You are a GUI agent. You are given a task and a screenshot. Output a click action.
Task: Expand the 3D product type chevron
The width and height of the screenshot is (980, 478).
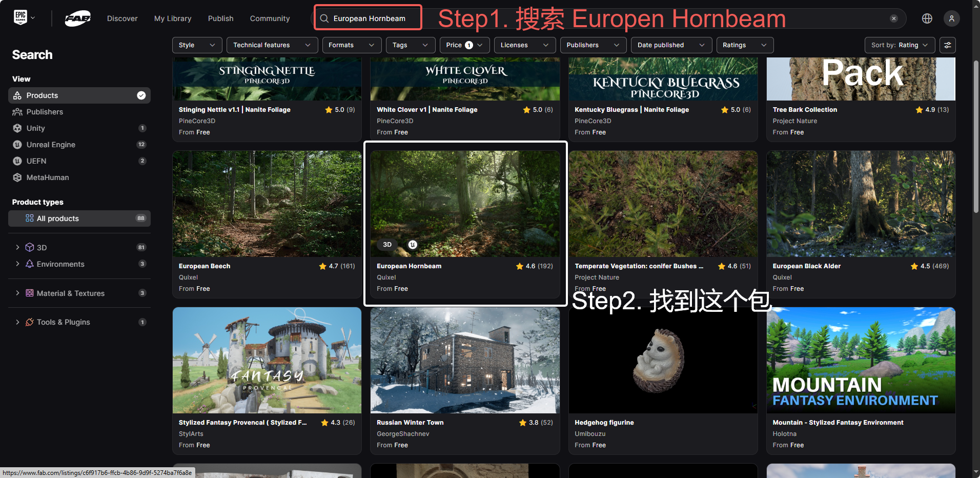pos(17,247)
